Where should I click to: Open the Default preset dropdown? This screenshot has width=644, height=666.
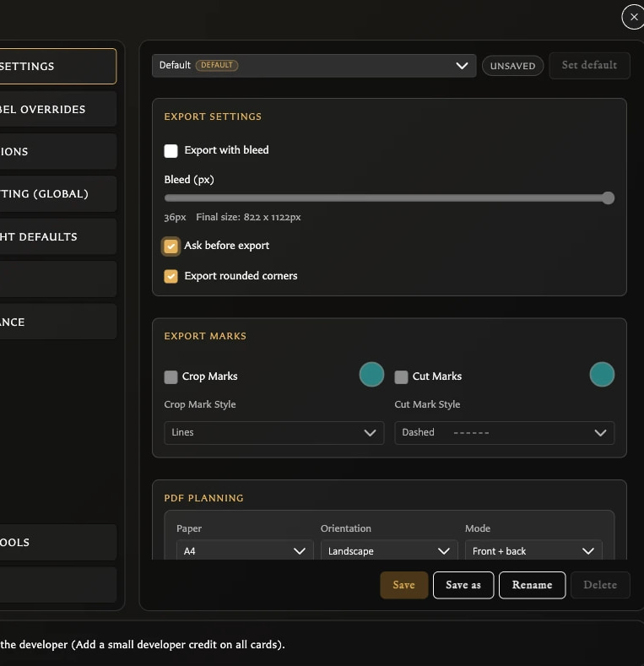coord(314,65)
